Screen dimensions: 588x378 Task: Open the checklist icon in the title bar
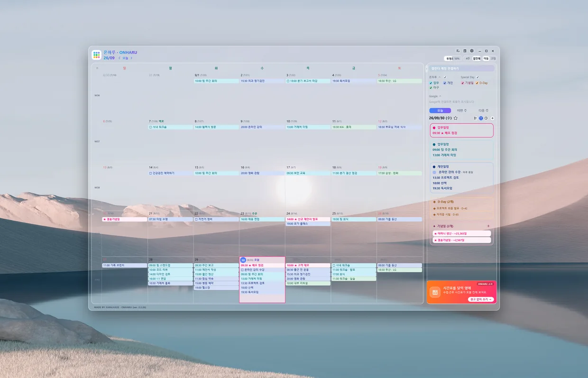coord(458,51)
